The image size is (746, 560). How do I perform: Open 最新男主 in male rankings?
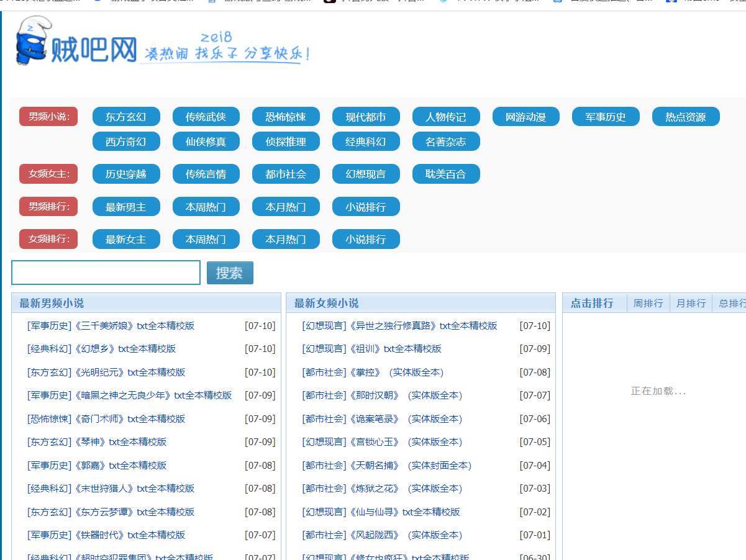(126, 207)
